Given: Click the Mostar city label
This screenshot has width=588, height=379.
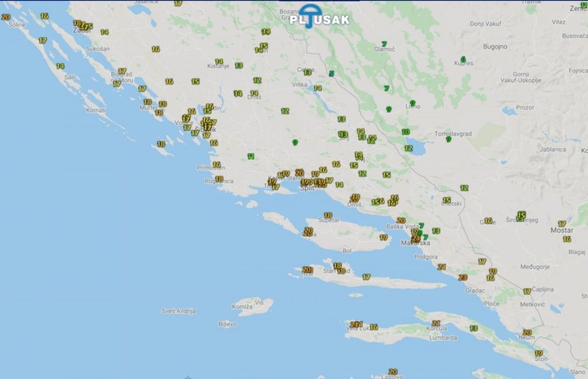Looking at the screenshot, I should 562,230.
